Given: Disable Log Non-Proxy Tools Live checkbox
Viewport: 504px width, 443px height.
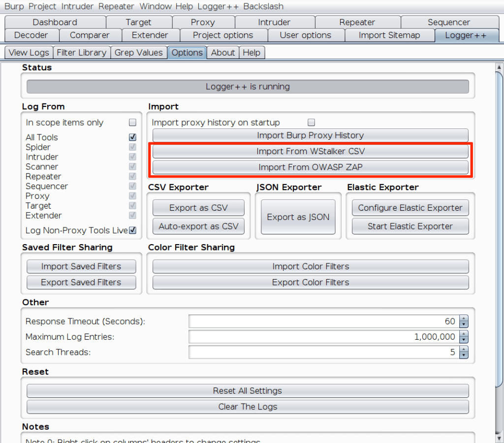Looking at the screenshot, I should point(132,230).
